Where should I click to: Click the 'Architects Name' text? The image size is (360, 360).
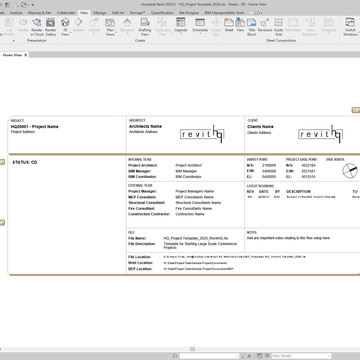(x=145, y=126)
